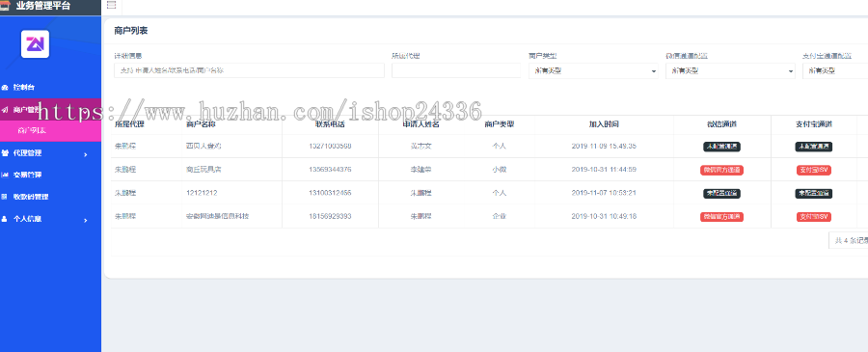Click the 微信通道 column header
The image size is (868, 352).
pyautogui.click(x=721, y=124)
